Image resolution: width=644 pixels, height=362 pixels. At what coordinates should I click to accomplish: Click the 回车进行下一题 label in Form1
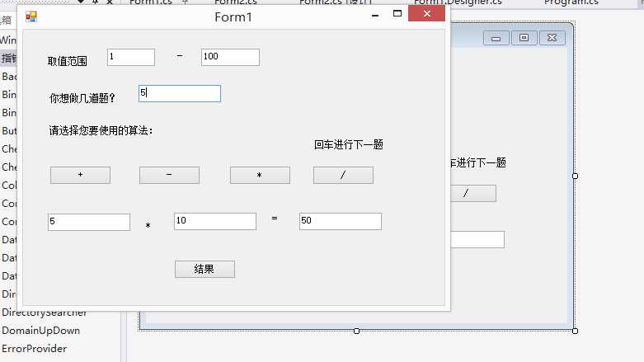(349, 144)
